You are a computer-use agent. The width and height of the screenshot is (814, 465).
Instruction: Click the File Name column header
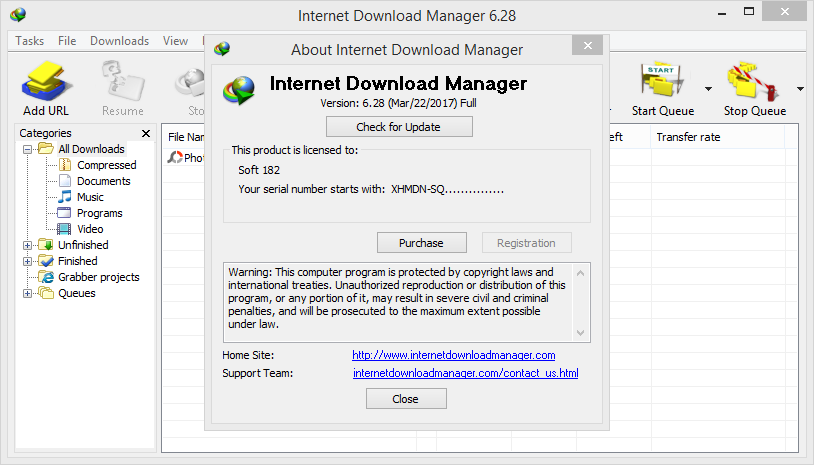(x=184, y=137)
